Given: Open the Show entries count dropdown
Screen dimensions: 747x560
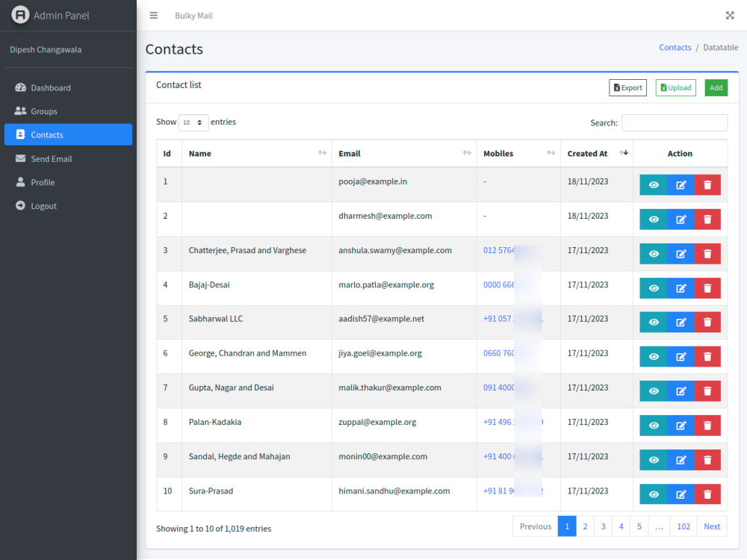Looking at the screenshot, I should 193,122.
